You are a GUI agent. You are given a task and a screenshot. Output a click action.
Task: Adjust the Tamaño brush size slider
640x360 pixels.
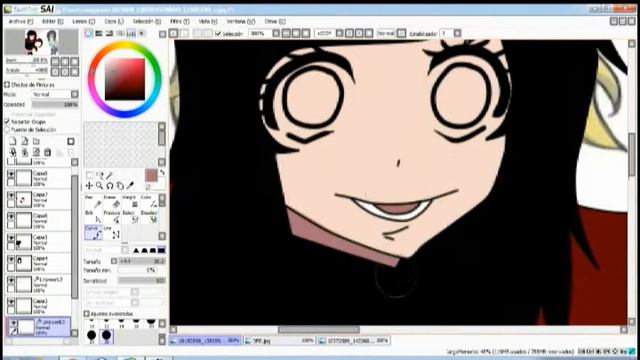[142, 261]
